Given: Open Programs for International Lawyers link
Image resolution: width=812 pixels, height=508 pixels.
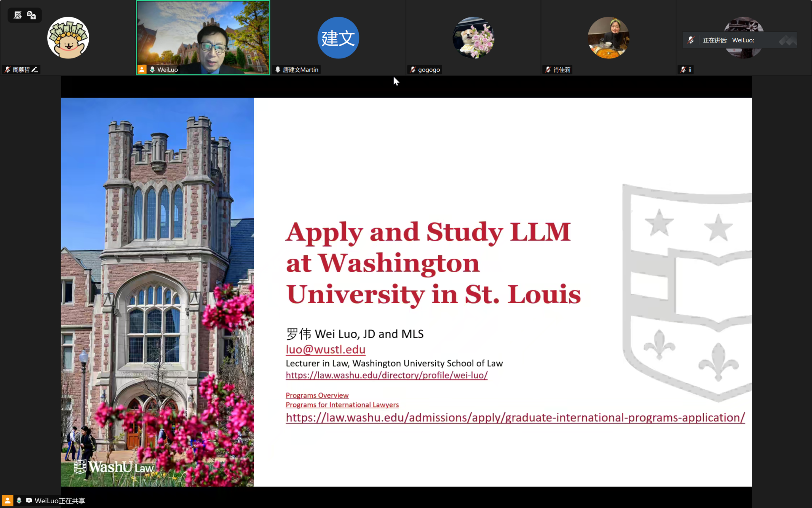Looking at the screenshot, I should click(342, 405).
